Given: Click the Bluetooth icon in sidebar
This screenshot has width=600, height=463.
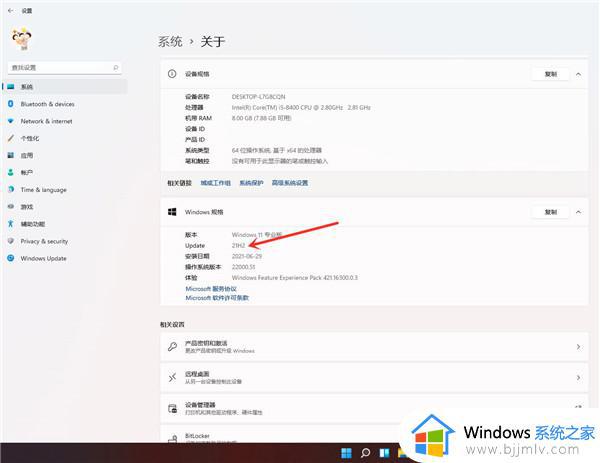Looking at the screenshot, I should (x=11, y=104).
